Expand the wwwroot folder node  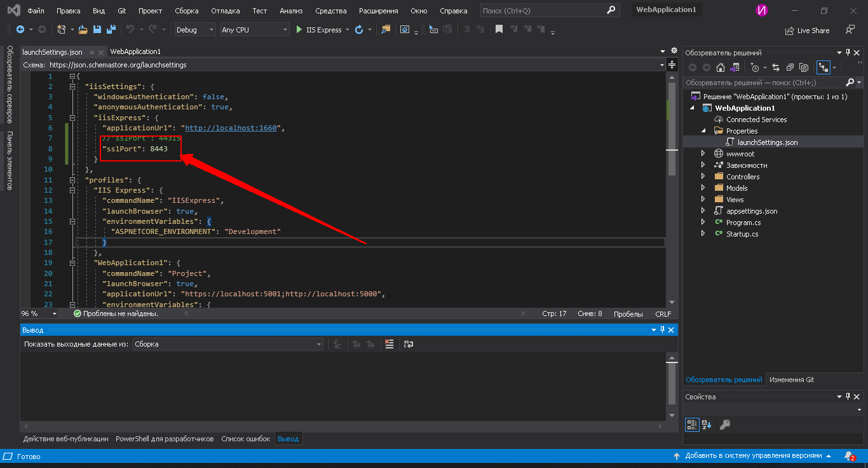(703, 154)
